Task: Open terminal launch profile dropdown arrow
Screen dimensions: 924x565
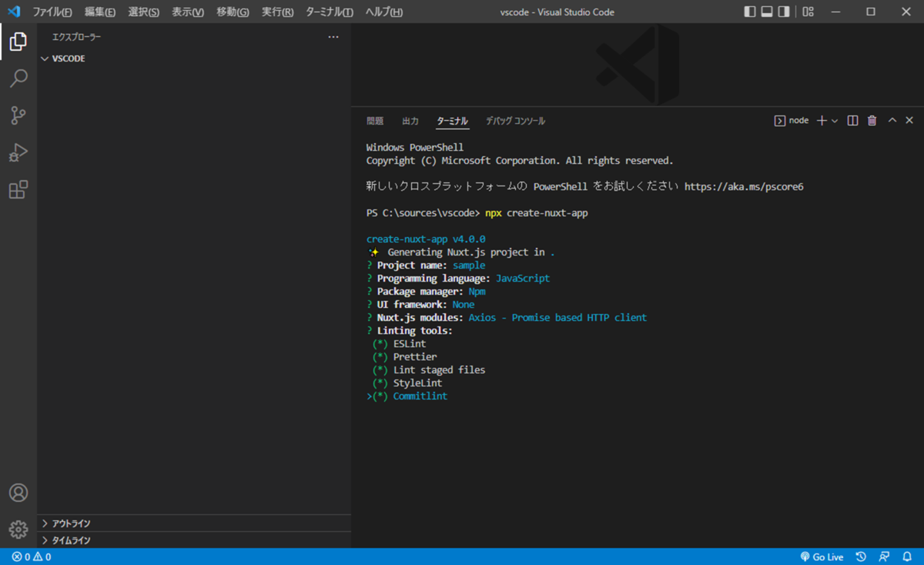Action: click(835, 121)
